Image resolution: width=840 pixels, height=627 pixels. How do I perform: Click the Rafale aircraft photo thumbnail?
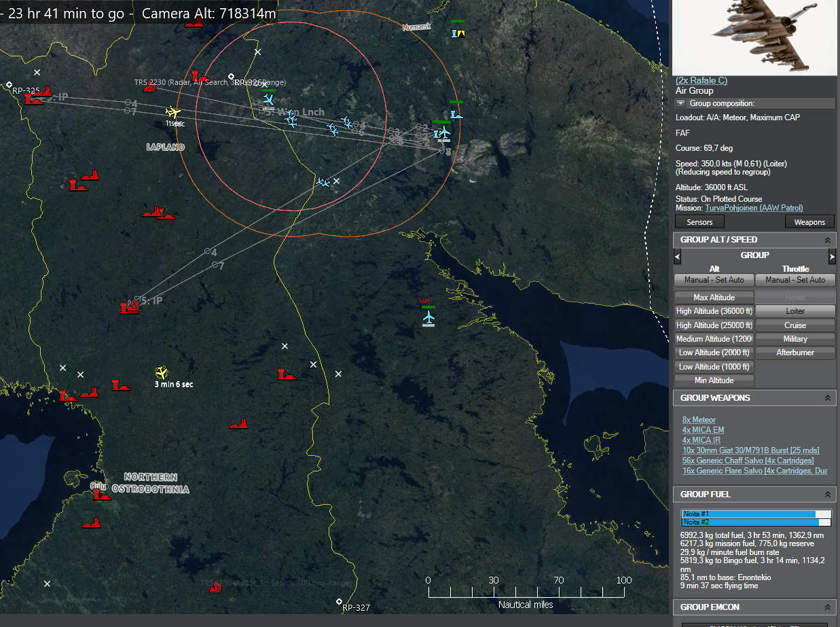[x=755, y=37]
